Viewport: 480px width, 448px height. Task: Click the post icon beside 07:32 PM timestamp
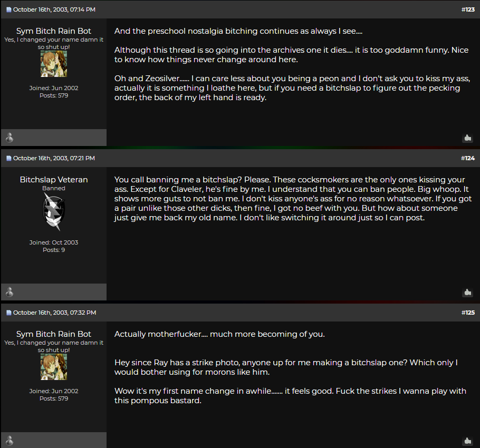point(9,313)
